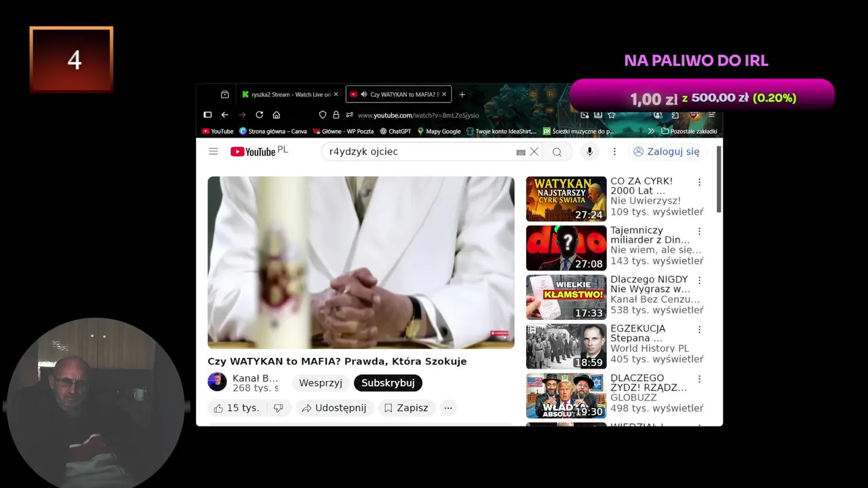Open Wielkie Kłamstwo 17:33 thumbnail
The width and height of the screenshot is (868, 488).
click(x=566, y=298)
